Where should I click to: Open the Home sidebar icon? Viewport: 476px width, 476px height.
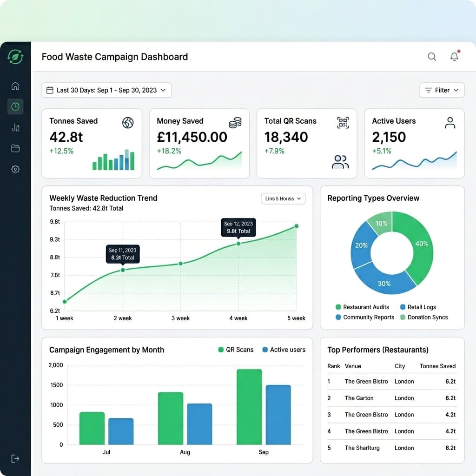point(15,86)
